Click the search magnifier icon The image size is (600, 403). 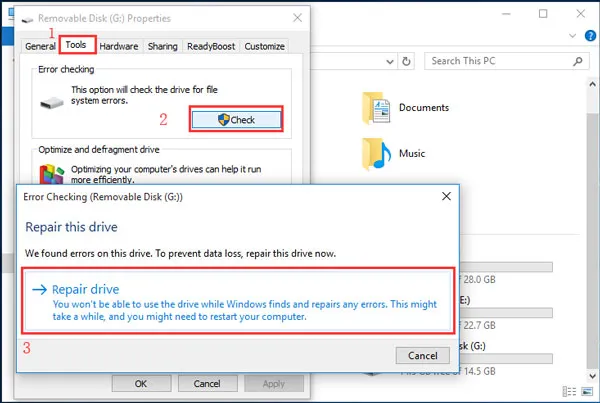tap(578, 61)
